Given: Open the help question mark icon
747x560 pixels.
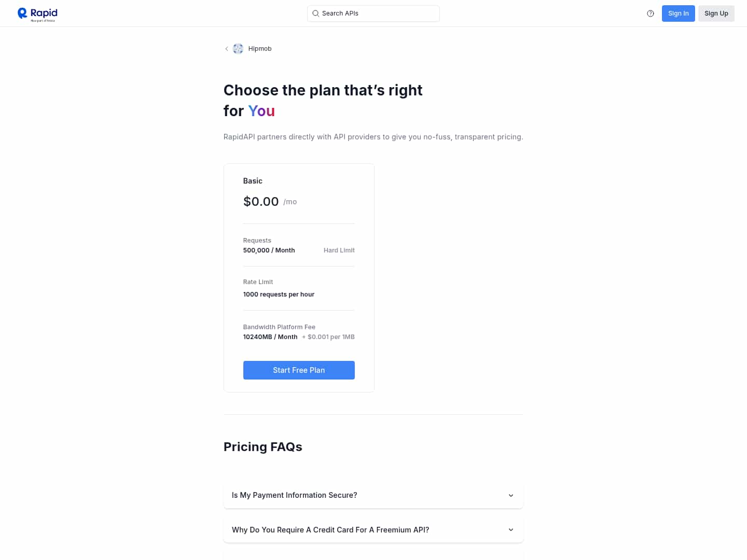Looking at the screenshot, I should pyautogui.click(x=651, y=13).
